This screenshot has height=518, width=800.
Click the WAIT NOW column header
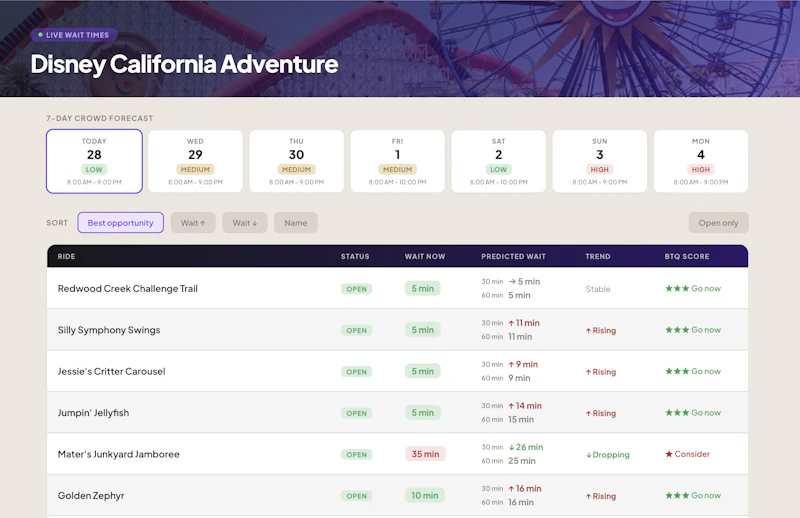[x=425, y=256]
